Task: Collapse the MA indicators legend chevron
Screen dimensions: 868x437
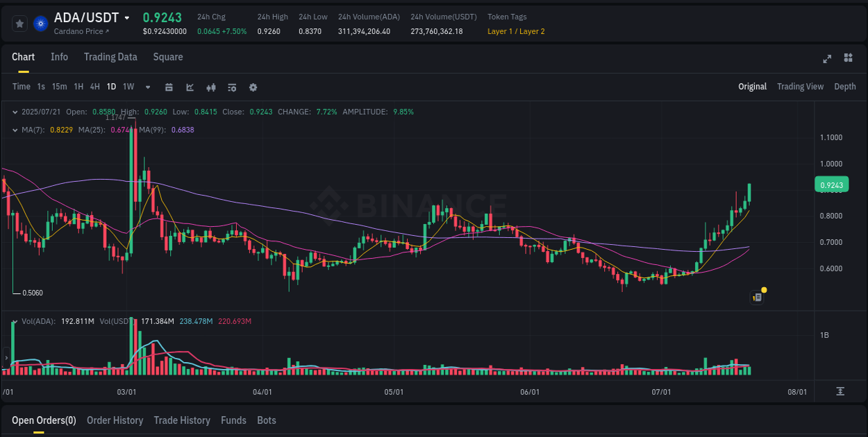Action: (x=15, y=129)
